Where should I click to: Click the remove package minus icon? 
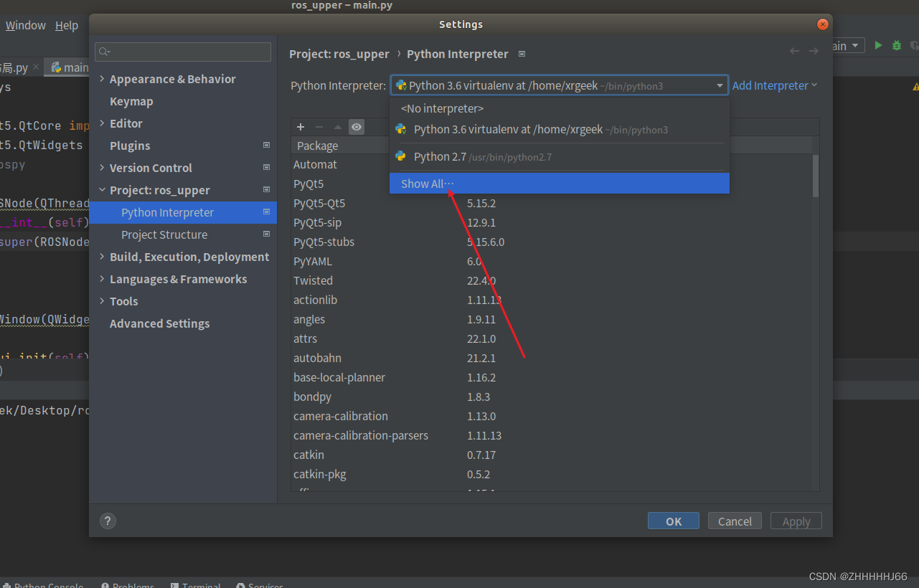point(319,127)
